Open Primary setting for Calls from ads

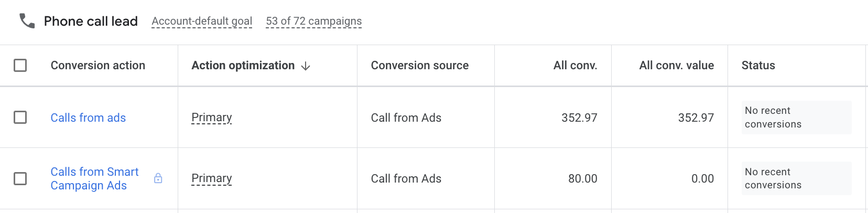point(212,118)
